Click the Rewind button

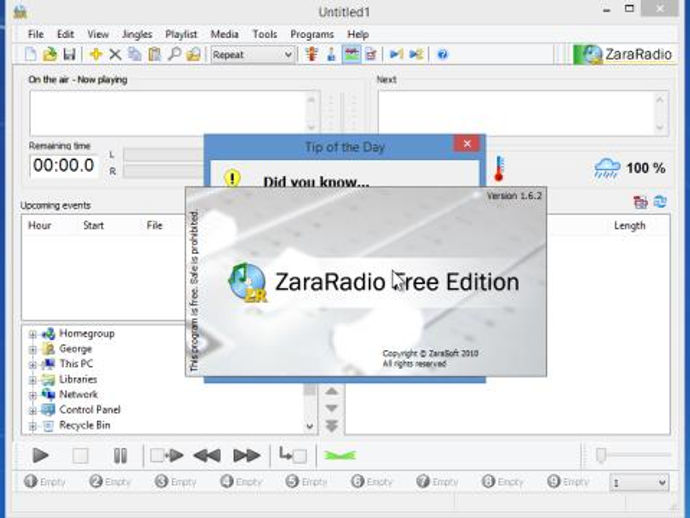pos(207,456)
